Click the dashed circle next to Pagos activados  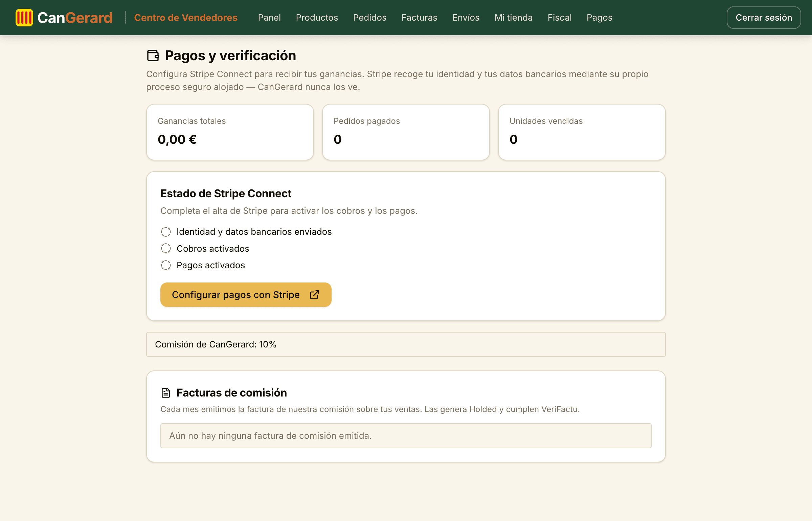point(166,265)
